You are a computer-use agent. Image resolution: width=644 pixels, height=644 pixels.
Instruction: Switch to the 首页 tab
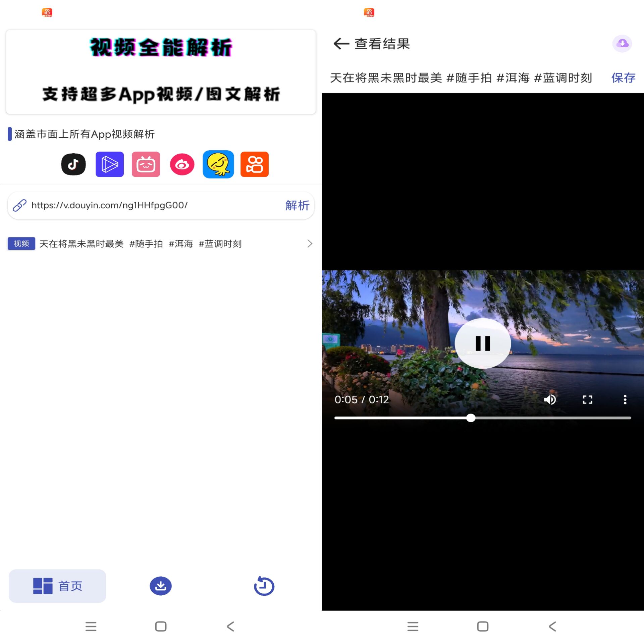tap(57, 586)
